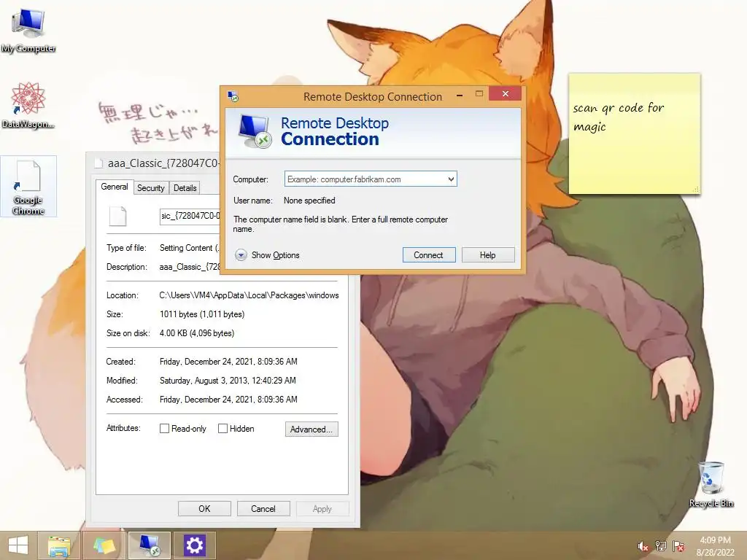
Task: Click the Windows Start button
Action: tap(18, 545)
